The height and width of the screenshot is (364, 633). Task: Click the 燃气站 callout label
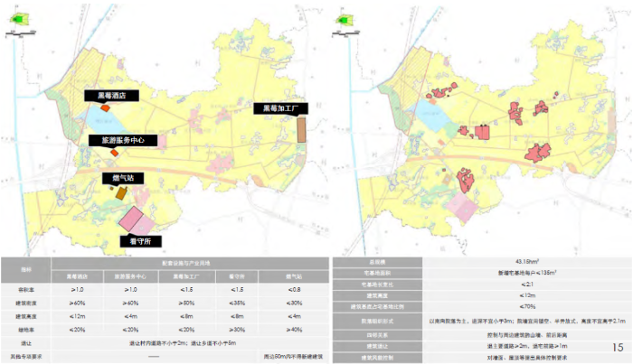tap(118, 178)
